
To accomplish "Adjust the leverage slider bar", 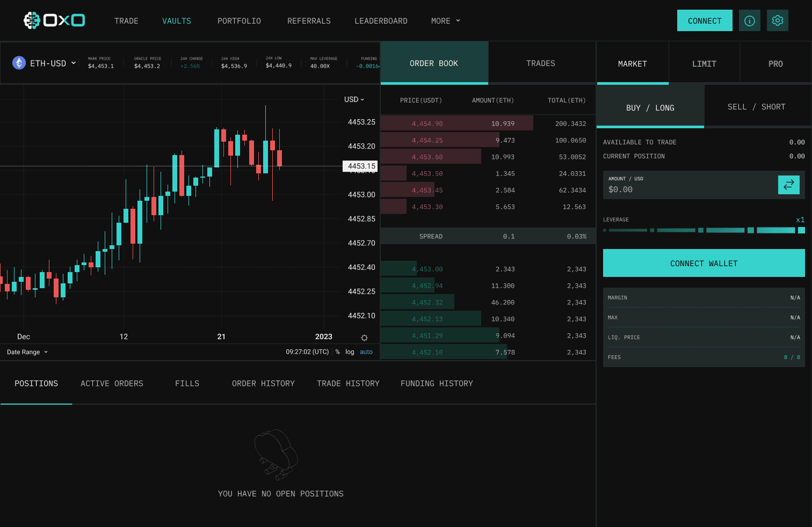I will coord(704,230).
